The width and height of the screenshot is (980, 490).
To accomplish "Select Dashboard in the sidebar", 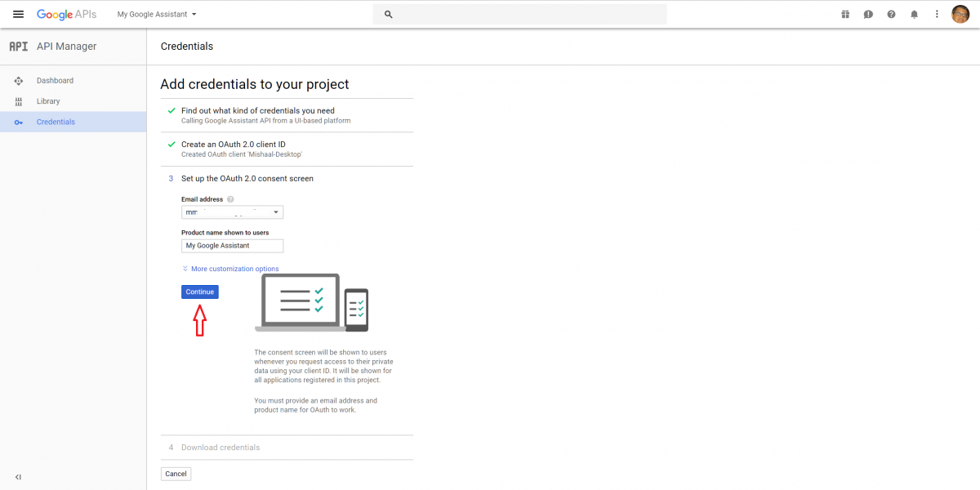I will coord(56,80).
